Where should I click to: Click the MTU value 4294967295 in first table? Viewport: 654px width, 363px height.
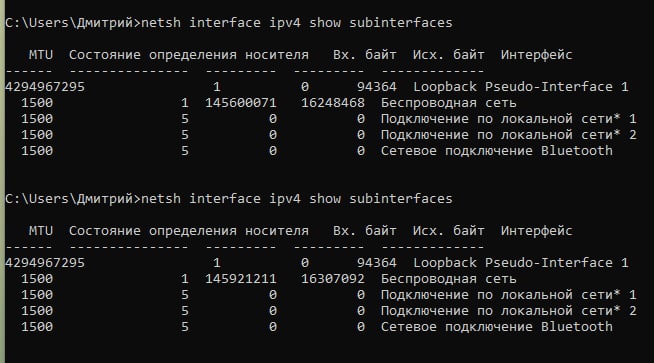click(x=45, y=87)
